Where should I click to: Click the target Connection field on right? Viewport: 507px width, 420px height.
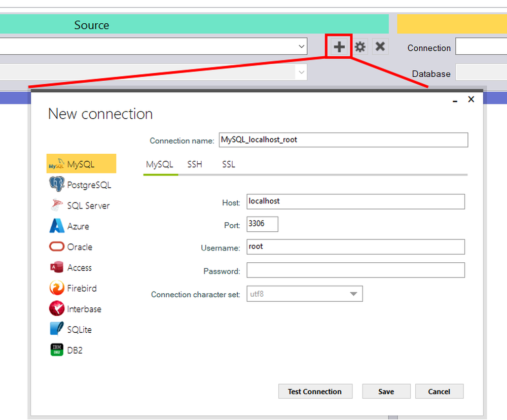pyautogui.click(x=481, y=46)
